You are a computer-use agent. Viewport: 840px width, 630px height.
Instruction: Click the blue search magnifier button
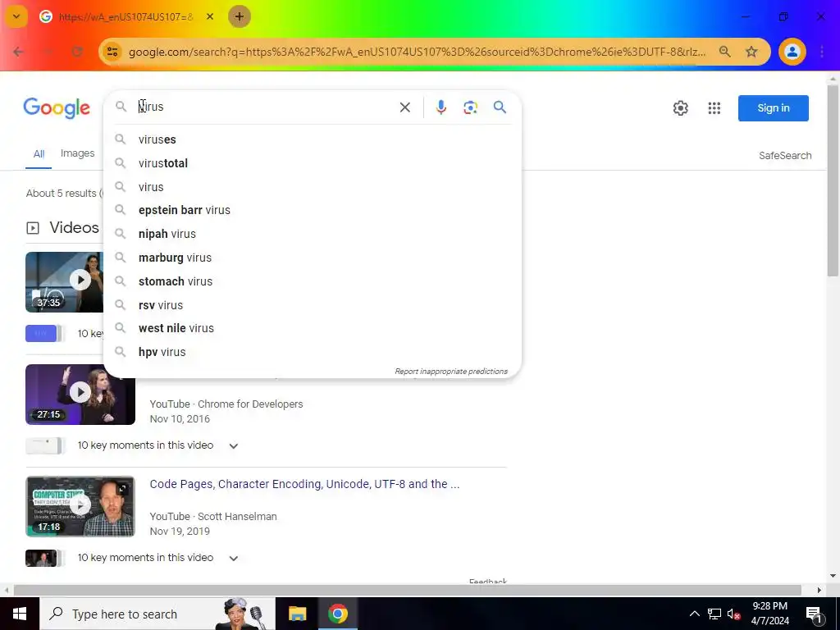pos(500,107)
